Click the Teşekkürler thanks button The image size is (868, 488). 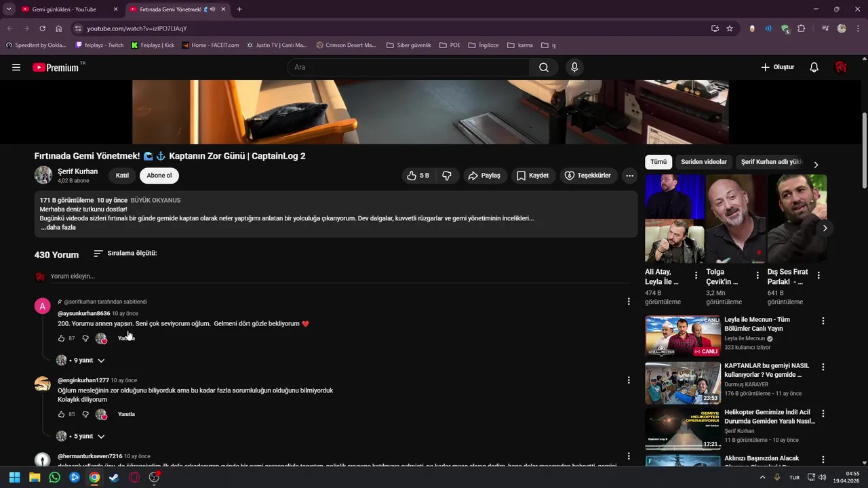point(587,176)
